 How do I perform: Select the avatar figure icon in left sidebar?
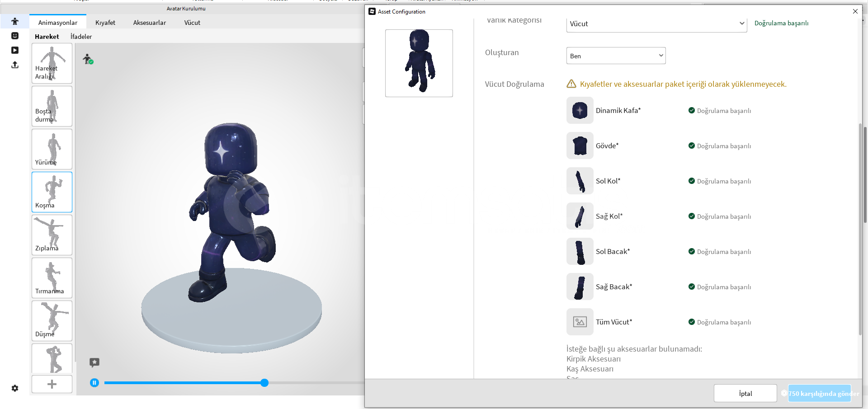point(15,21)
